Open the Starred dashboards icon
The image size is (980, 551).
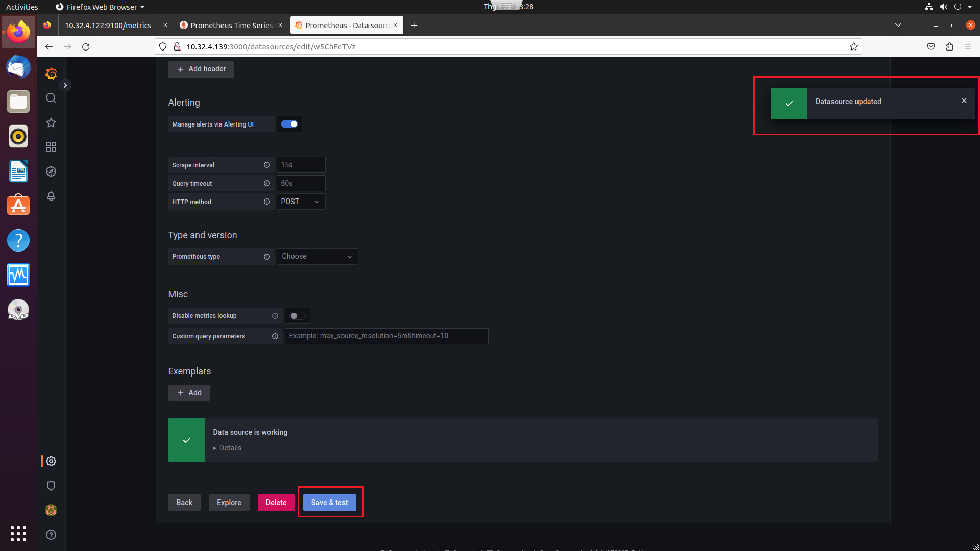[51, 122]
